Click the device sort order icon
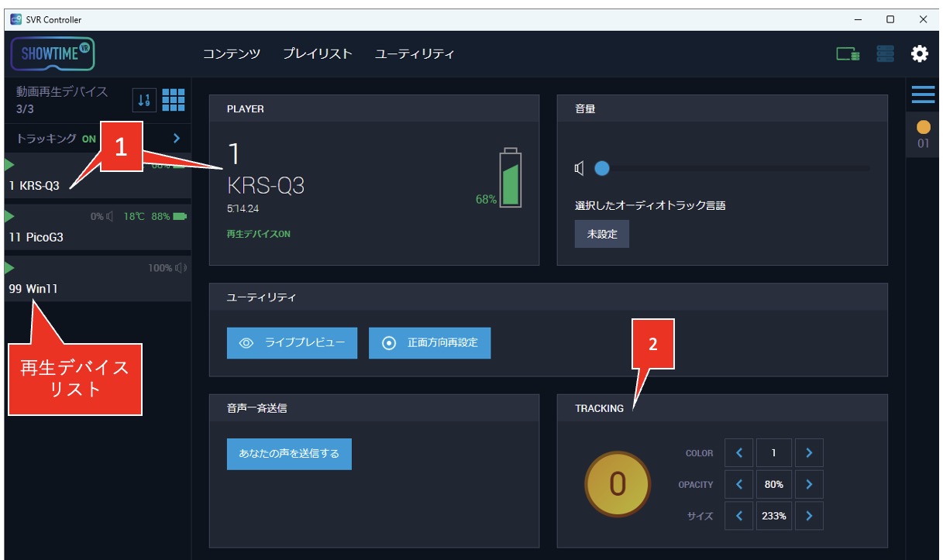 click(144, 100)
